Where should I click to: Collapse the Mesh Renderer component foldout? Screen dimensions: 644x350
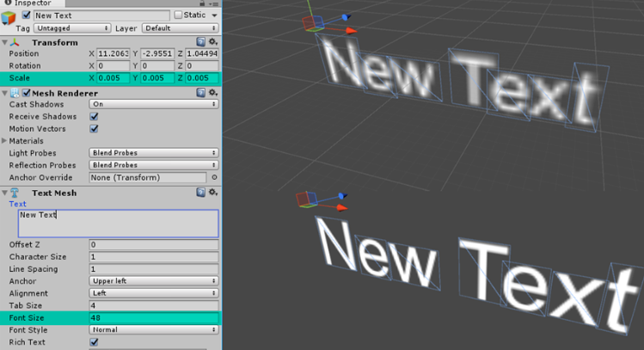(x=4, y=93)
